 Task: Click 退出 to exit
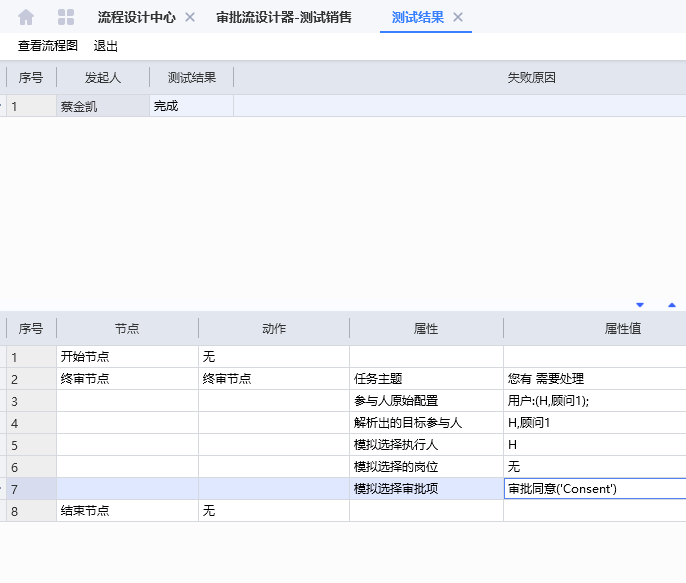click(x=105, y=46)
